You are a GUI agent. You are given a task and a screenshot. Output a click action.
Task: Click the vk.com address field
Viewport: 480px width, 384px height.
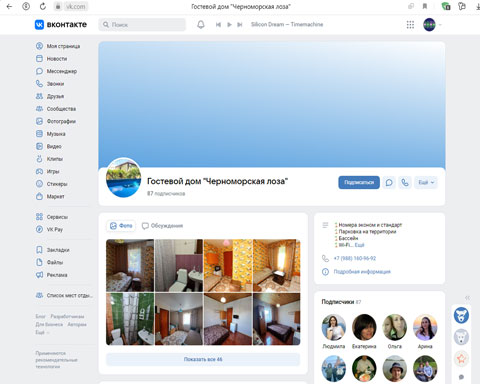coord(71,6)
